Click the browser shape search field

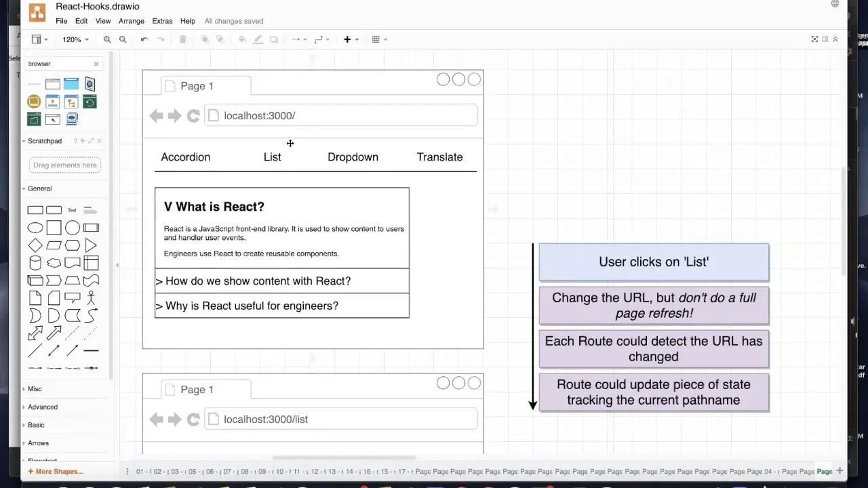[58, 64]
